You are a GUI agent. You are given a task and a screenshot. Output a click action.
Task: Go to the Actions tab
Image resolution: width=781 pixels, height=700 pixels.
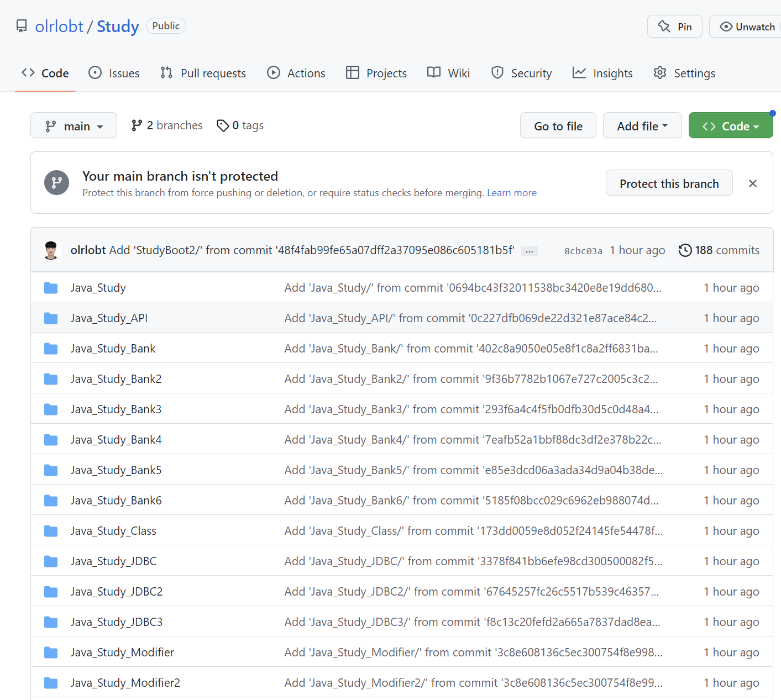point(296,73)
